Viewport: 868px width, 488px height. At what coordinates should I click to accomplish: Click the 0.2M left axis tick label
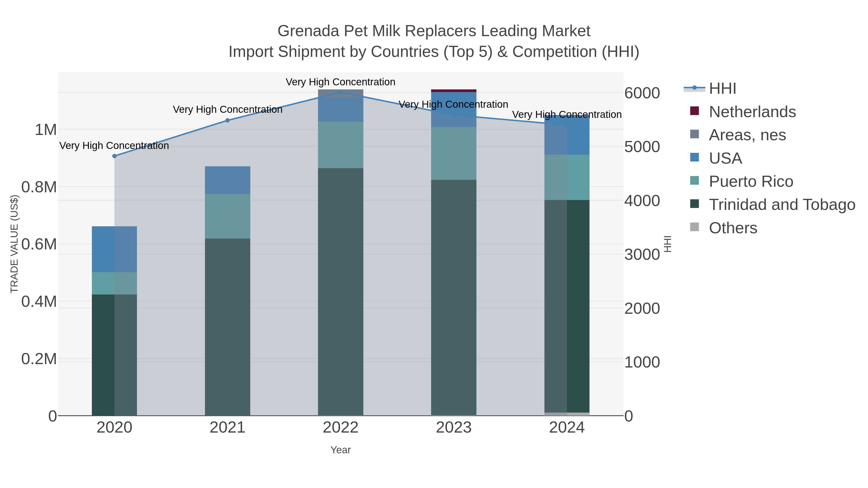tap(39, 359)
